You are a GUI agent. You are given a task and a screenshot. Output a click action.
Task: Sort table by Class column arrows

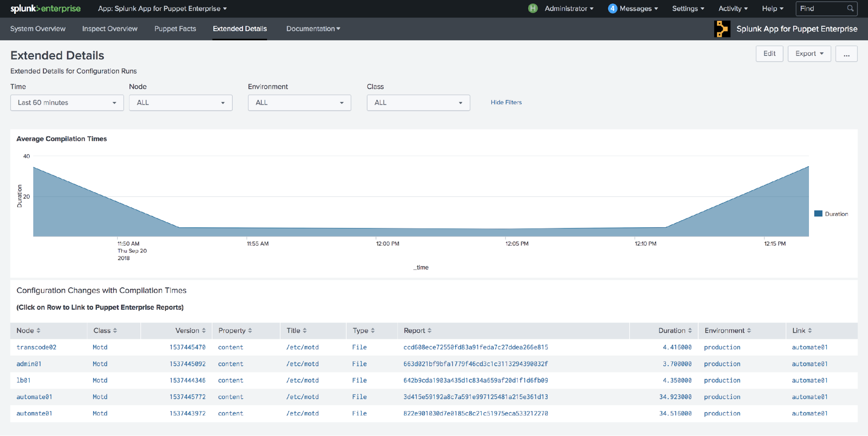[x=115, y=330]
